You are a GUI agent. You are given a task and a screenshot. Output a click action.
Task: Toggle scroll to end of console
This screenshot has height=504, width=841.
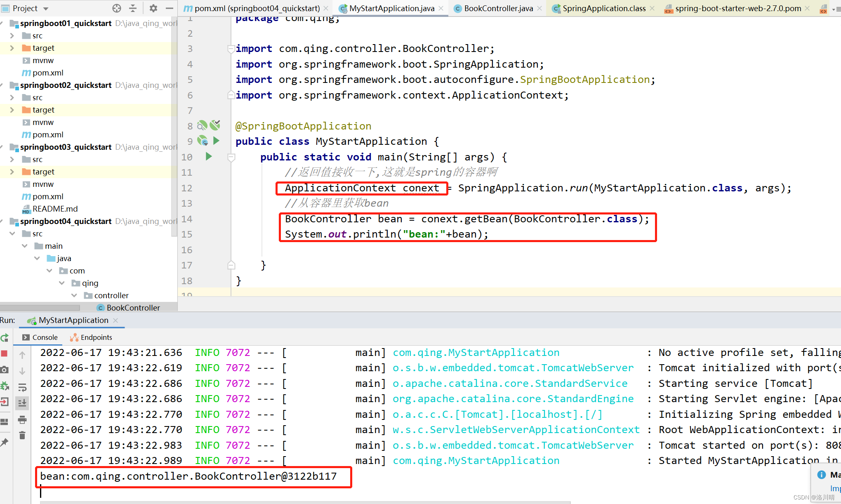[x=22, y=403]
